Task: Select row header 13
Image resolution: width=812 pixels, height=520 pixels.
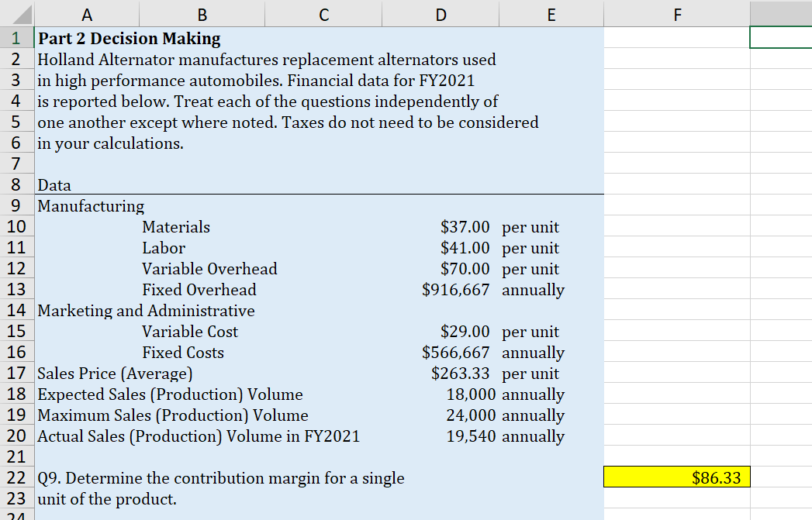Action: point(17,289)
